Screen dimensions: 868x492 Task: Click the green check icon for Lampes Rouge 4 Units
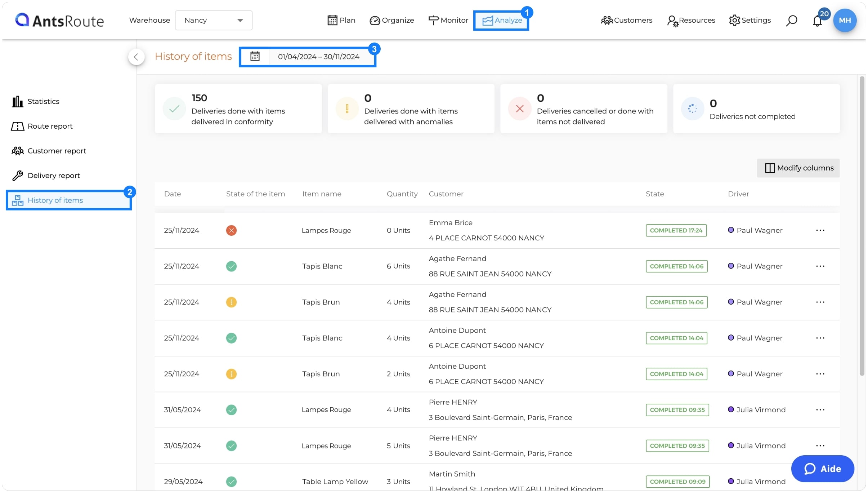[x=231, y=410]
